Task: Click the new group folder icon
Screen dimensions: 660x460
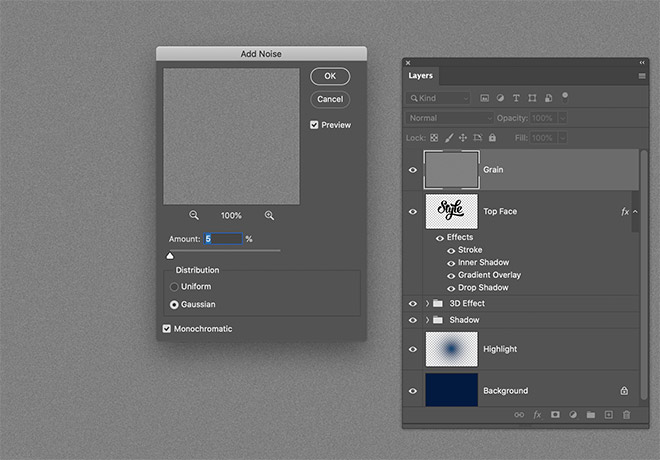Action: click(590, 414)
